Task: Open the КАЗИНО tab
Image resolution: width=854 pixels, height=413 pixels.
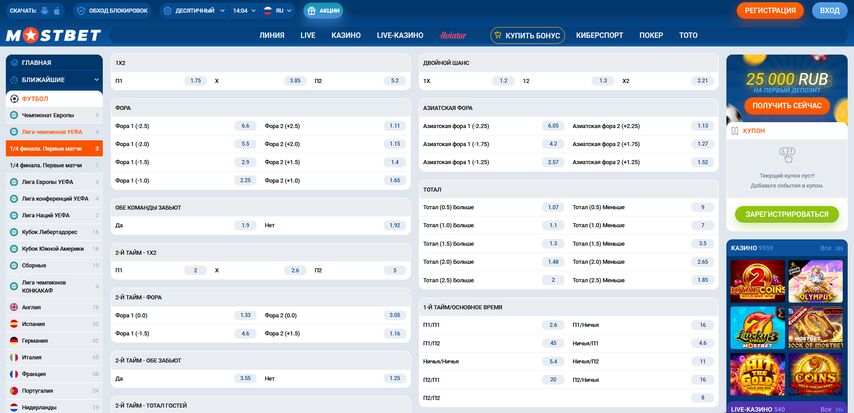Action: pos(346,35)
